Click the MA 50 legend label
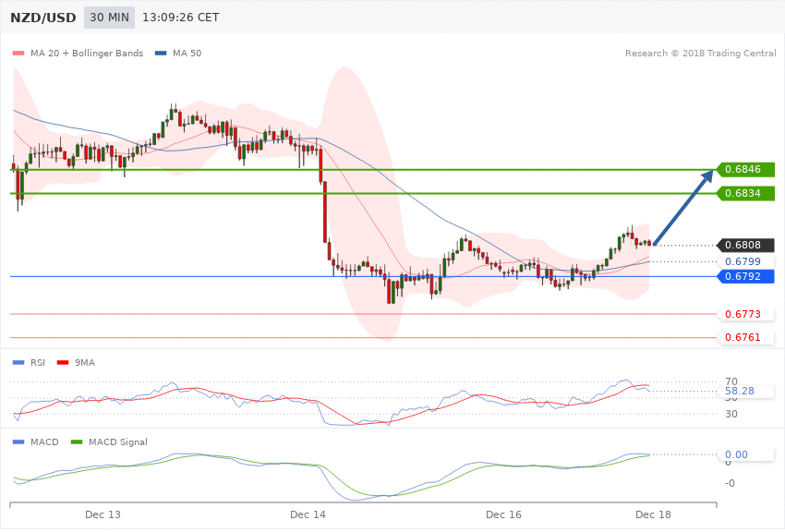 [187, 53]
